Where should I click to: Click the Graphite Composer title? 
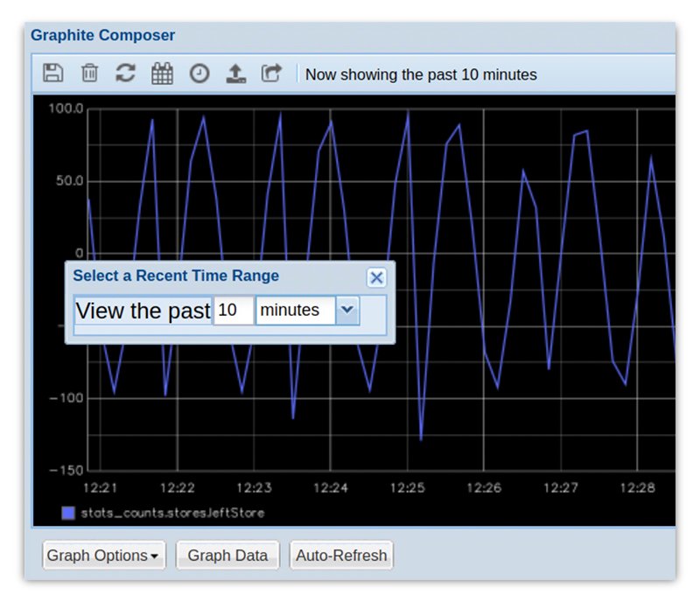(x=103, y=35)
